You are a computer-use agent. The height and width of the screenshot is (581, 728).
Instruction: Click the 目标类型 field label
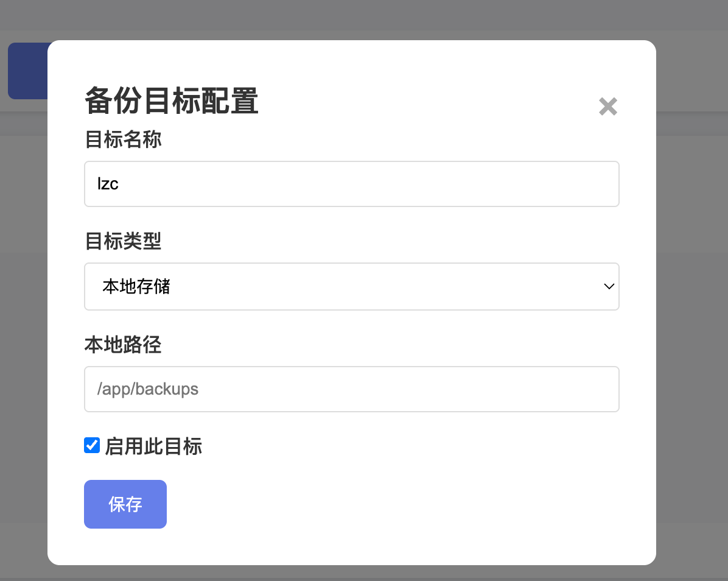pos(123,241)
